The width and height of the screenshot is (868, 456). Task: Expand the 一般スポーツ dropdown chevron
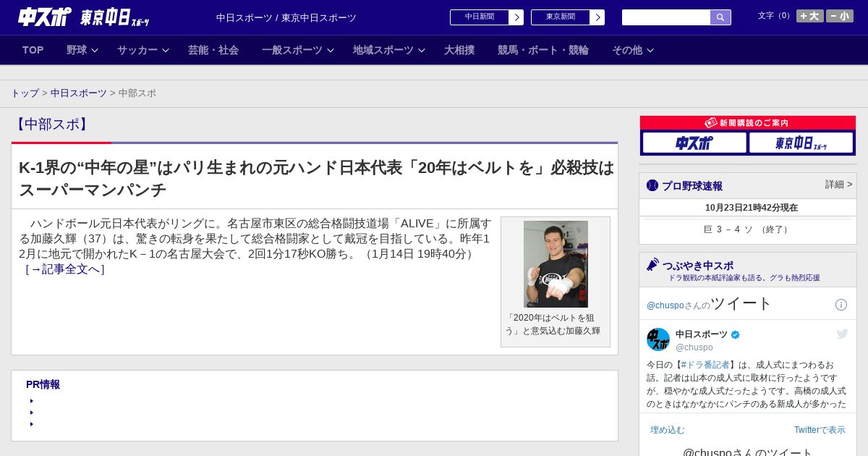[331, 51]
